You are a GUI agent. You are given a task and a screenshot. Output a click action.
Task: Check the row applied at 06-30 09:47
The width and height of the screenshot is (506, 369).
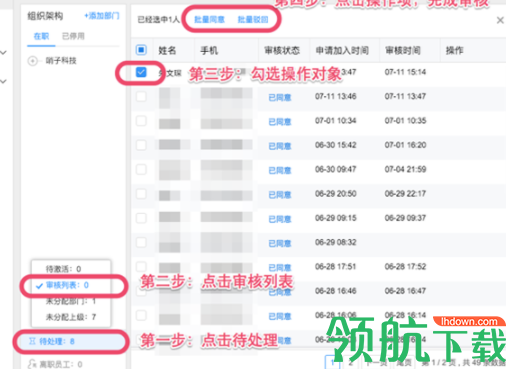click(141, 169)
